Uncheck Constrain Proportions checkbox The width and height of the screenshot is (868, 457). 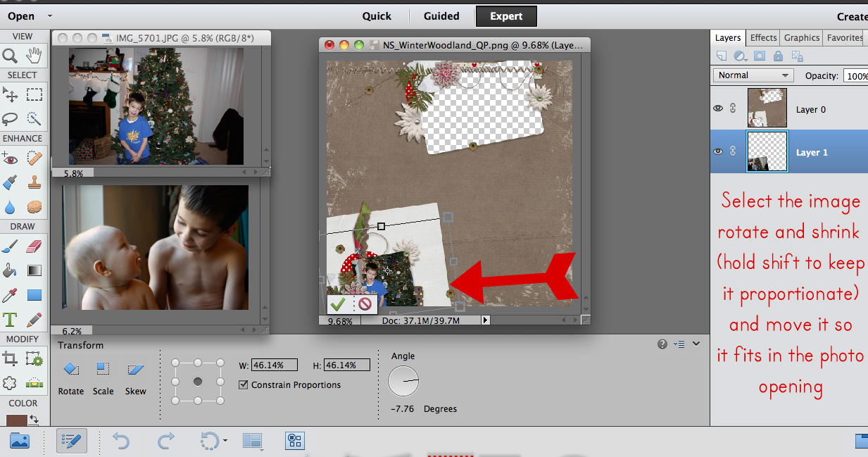pos(244,384)
